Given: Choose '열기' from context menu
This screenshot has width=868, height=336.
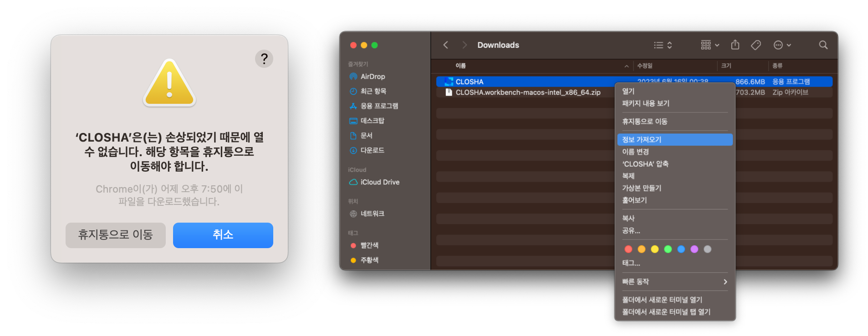Looking at the screenshot, I should tap(675, 91).
